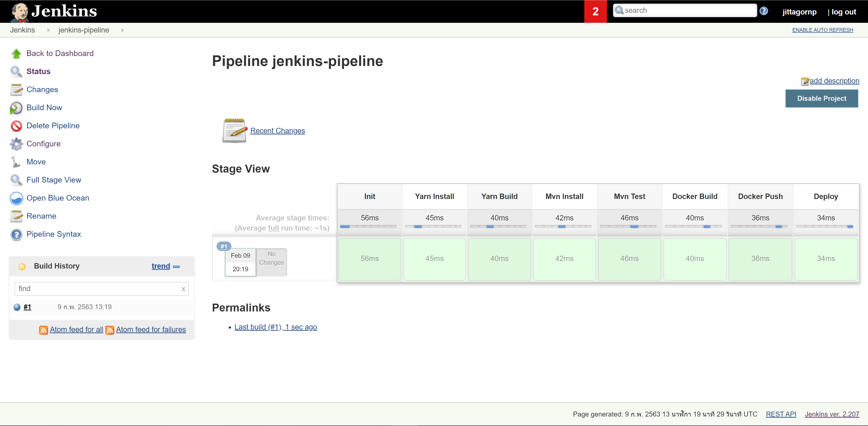This screenshot has width=868, height=426.
Task: Click the Full Stage View magnifier icon
Action: click(x=16, y=180)
